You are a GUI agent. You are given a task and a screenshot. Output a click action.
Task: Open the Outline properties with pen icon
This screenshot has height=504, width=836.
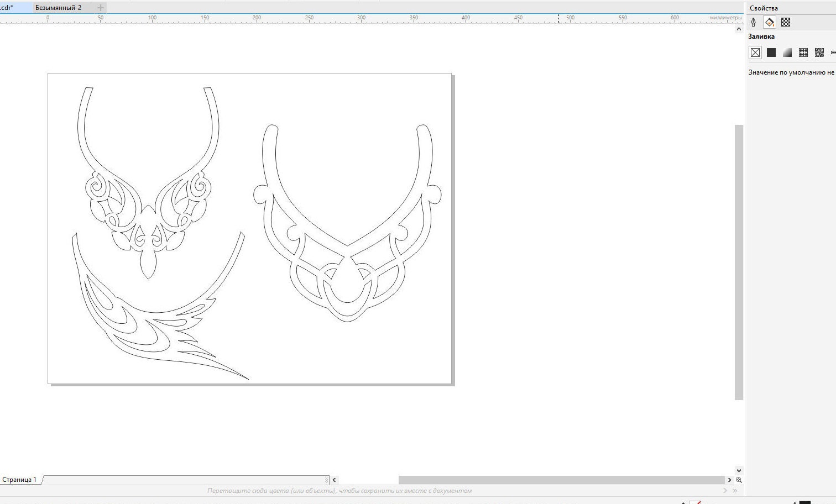tap(754, 22)
